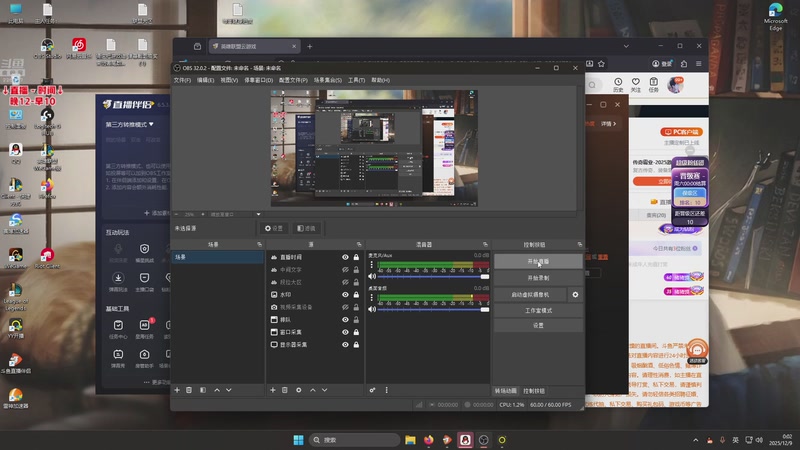Mute the 麦克风/Aux speaker icon
The height and width of the screenshot is (450, 800).
(372, 275)
